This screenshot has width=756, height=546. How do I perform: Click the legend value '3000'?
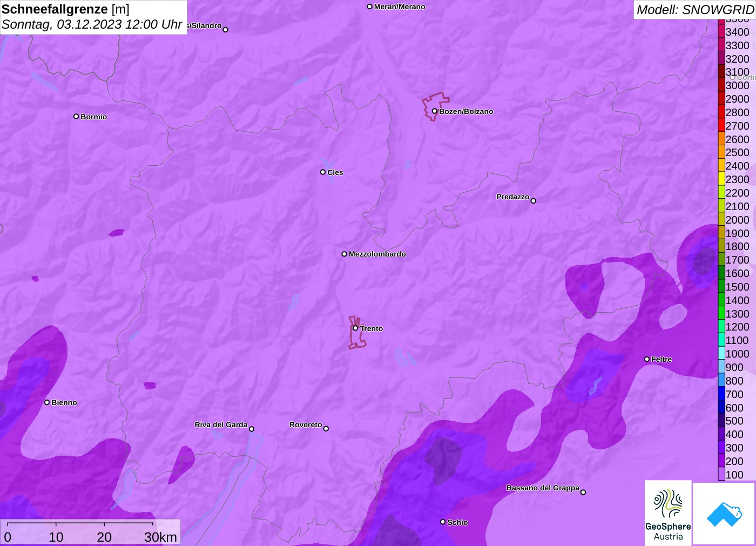pyautogui.click(x=737, y=85)
